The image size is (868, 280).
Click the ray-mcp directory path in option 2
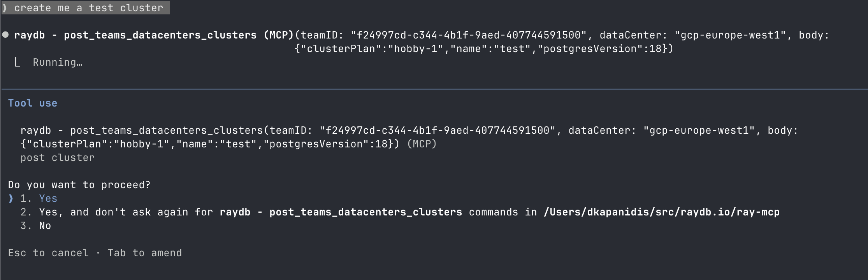(x=661, y=212)
